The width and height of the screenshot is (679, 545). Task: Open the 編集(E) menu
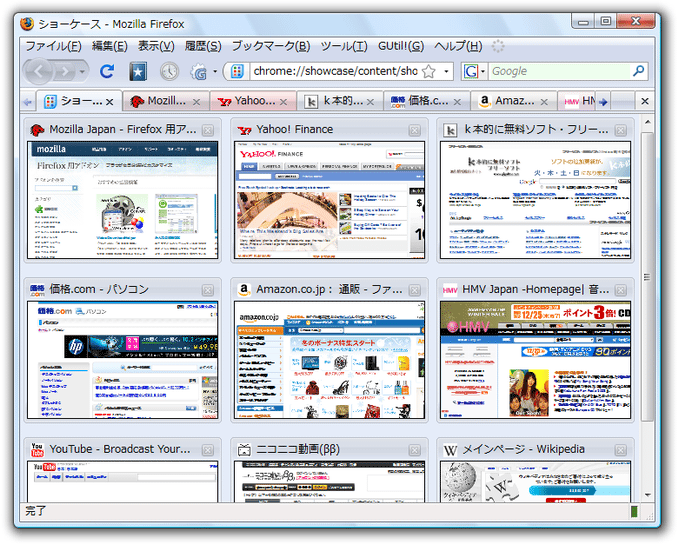(x=110, y=46)
